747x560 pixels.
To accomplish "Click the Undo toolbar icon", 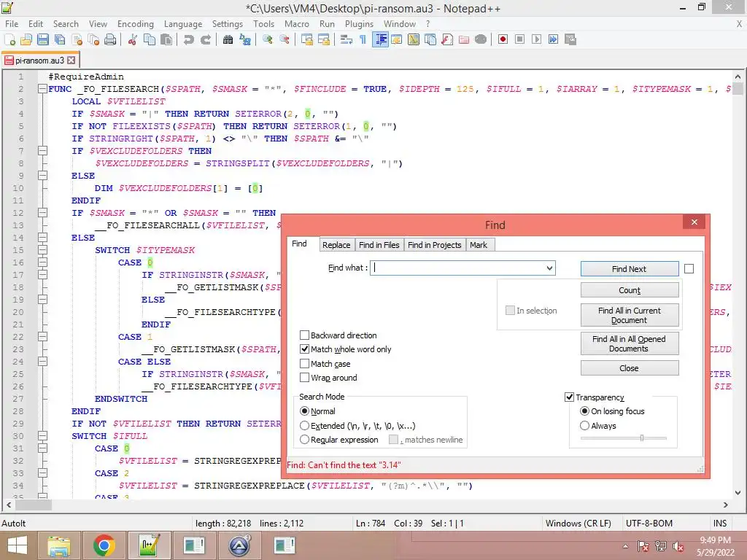I will point(189,39).
